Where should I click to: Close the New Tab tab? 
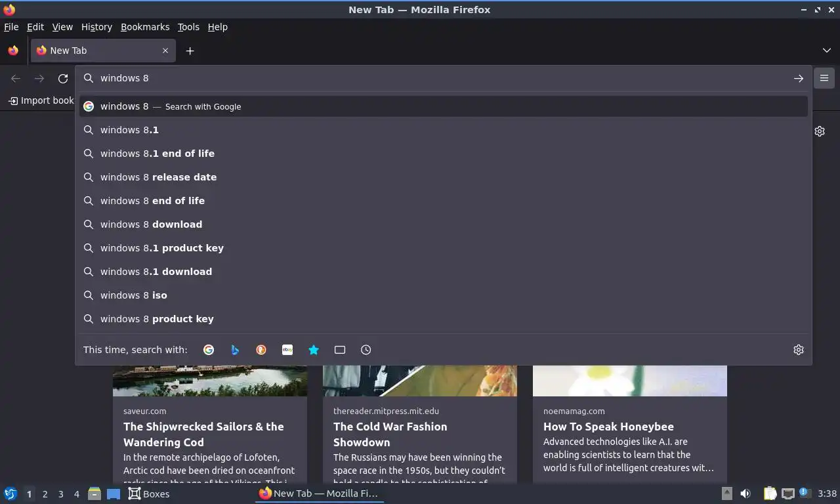pyautogui.click(x=165, y=51)
